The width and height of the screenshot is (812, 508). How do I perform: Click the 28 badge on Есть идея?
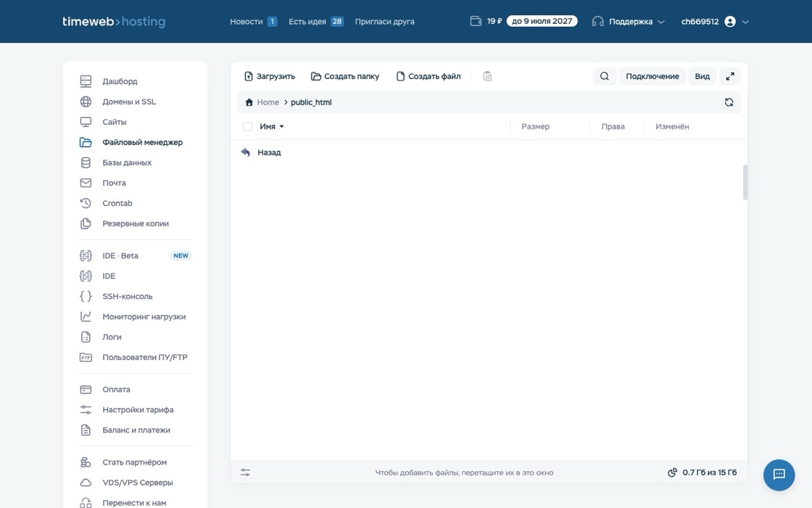[x=337, y=21]
